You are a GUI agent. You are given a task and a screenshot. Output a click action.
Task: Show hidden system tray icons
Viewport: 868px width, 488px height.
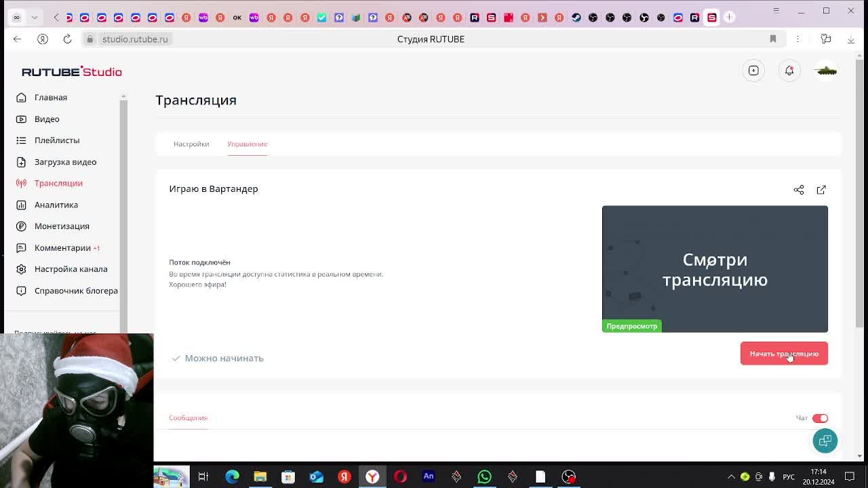point(731,476)
